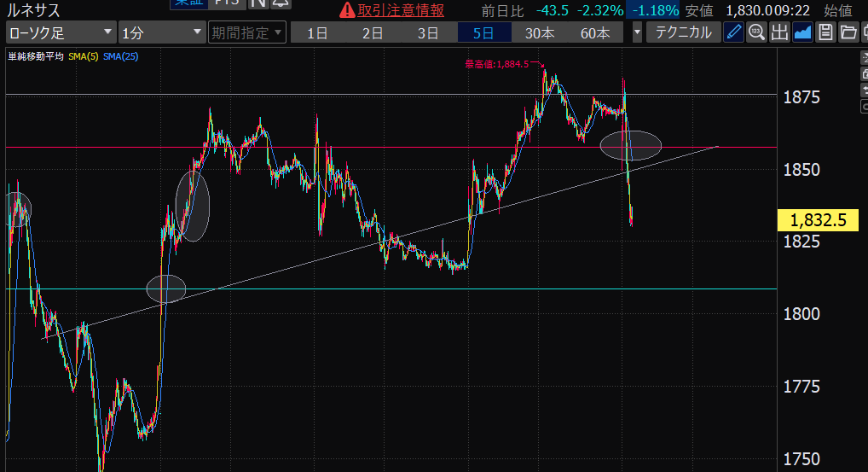
Task: Save the chart with the floppy icon
Action: tap(825, 33)
